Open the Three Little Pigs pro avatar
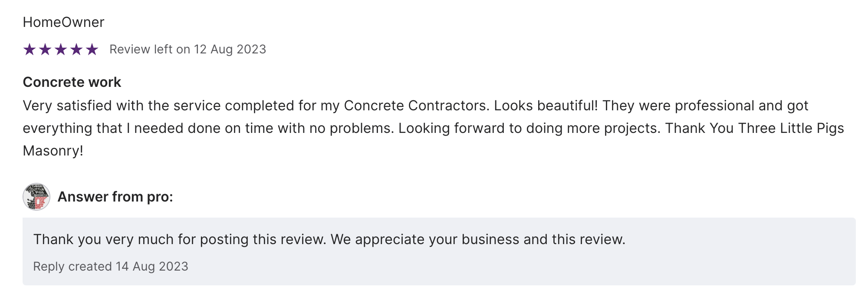This screenshot has width=868, height=291. (x=36, y=197)
